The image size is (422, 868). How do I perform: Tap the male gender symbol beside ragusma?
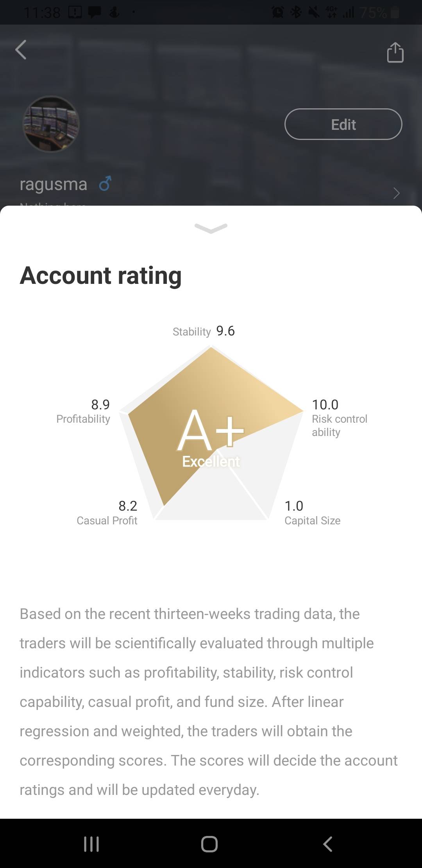(105, 183)
